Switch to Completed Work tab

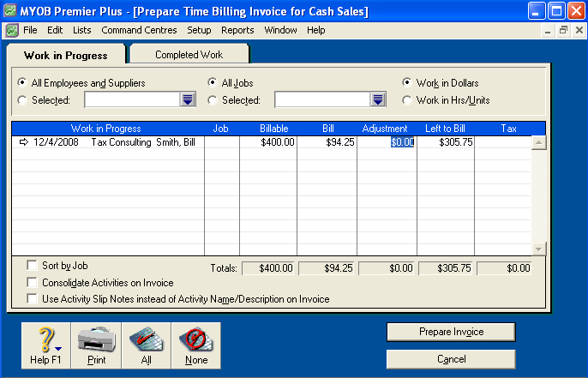click(x=189, y=55)
